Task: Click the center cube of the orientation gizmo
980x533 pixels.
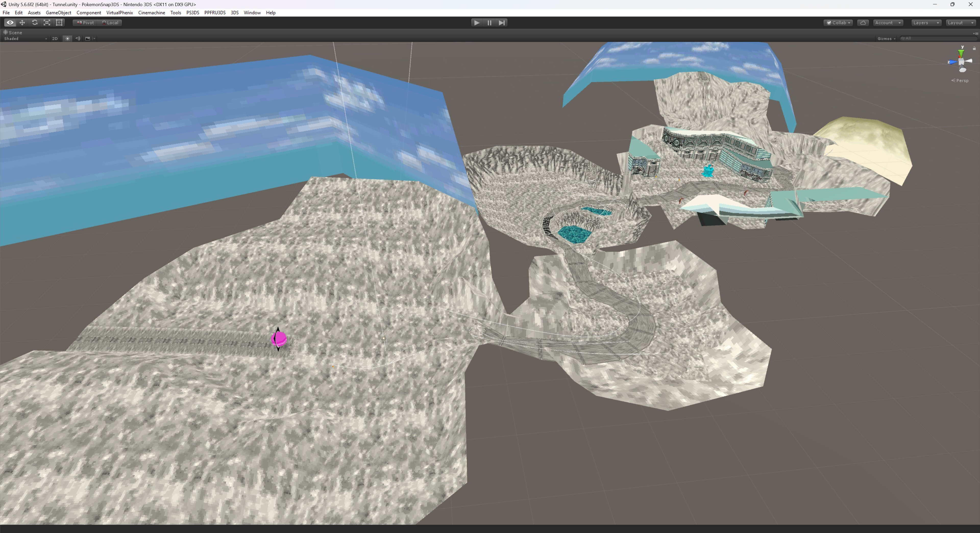Action: point(961,62)
